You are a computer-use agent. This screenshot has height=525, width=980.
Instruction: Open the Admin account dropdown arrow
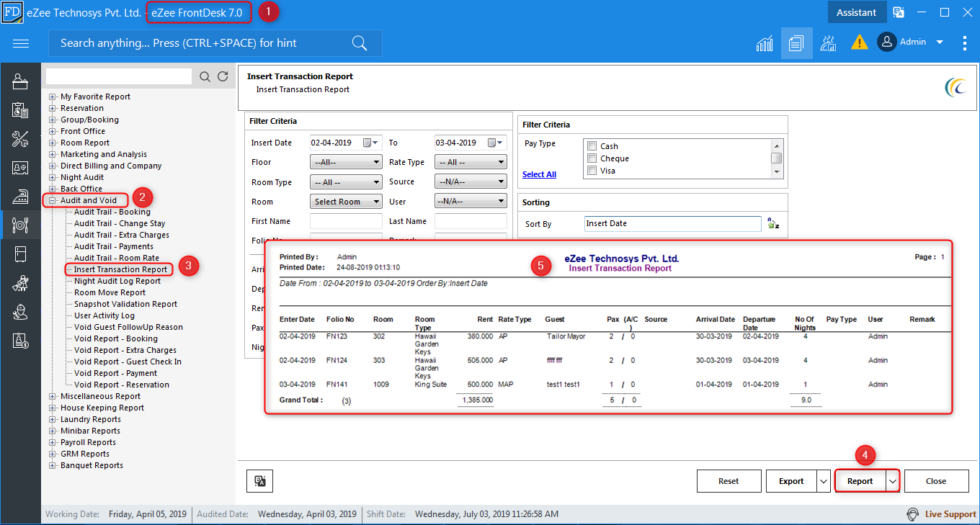pos(940,42)
